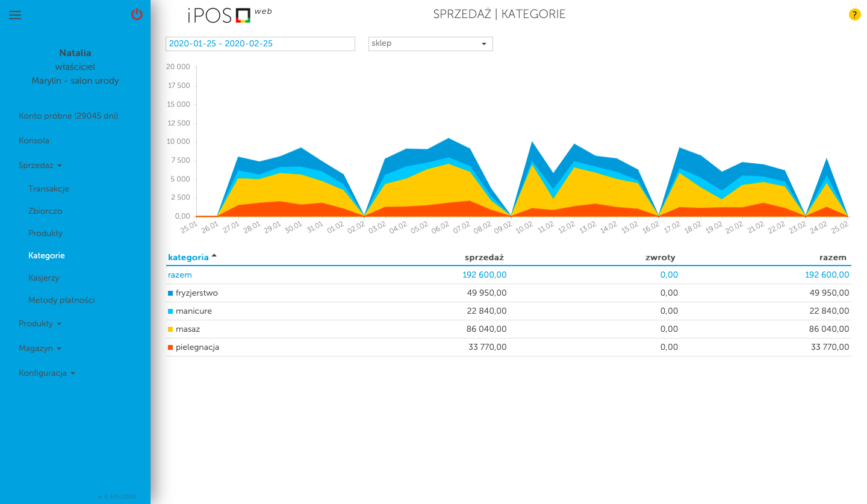Click the masaz yellow legend square
This screenshot has height=504, width=867.
170,329
